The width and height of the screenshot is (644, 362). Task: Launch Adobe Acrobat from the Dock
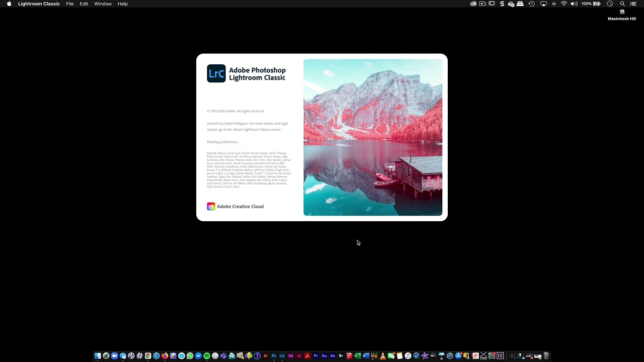(x=307, y=356)
